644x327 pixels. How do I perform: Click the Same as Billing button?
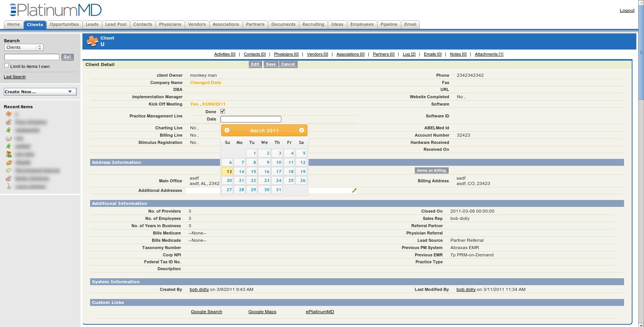[x=431, y=170]
